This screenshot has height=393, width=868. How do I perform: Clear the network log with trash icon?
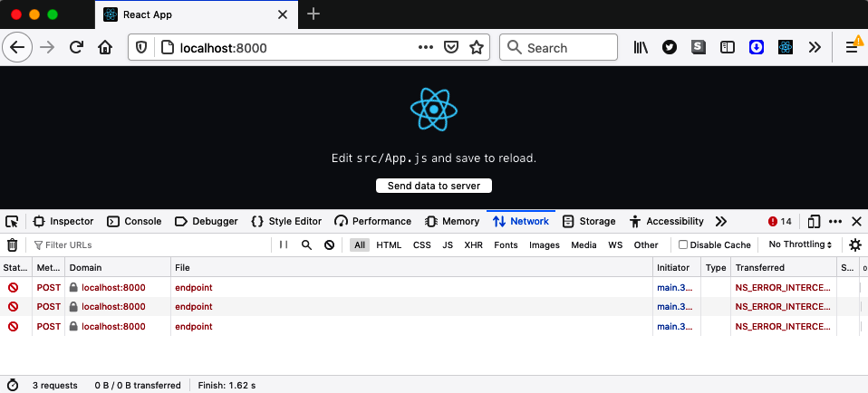coord(13,244)
